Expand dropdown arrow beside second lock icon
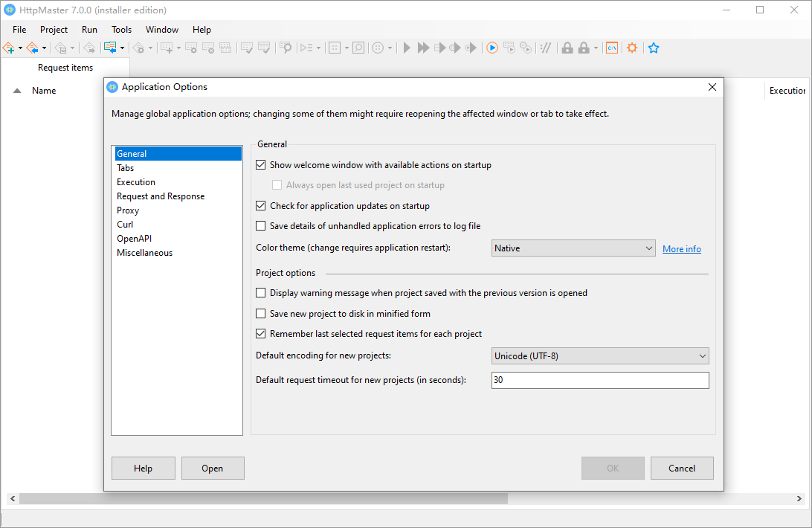The height and width of the screenshot is (528, 812). coord(596,48)
